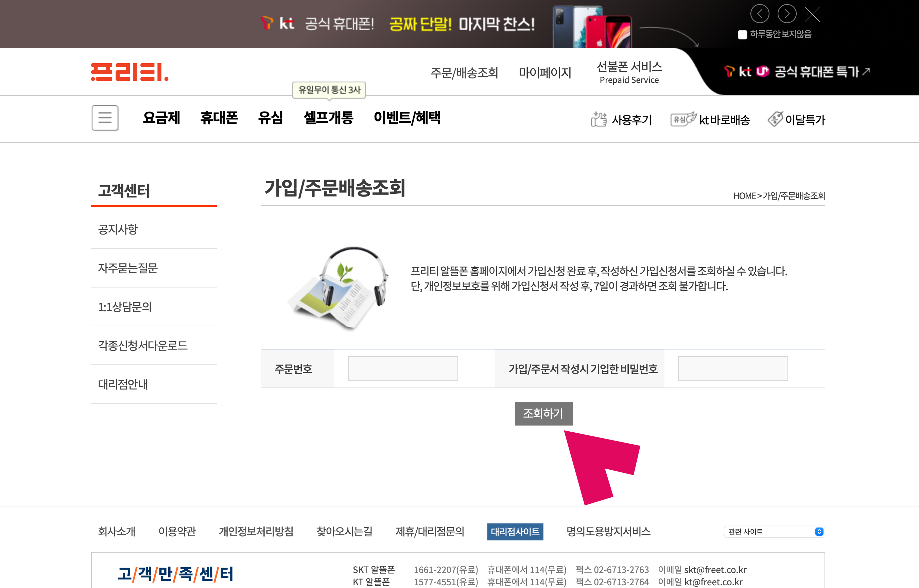Select 유심 in main navigation
The width and height of the screenshot is (919, 588).
pos(271,118)
